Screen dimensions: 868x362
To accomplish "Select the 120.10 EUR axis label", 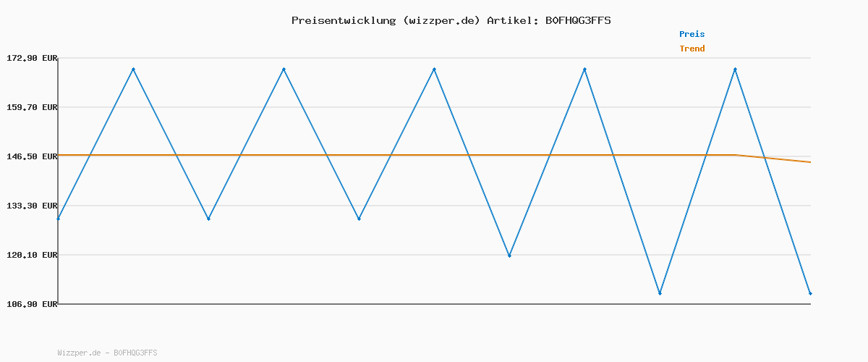I will click(31, 255).
